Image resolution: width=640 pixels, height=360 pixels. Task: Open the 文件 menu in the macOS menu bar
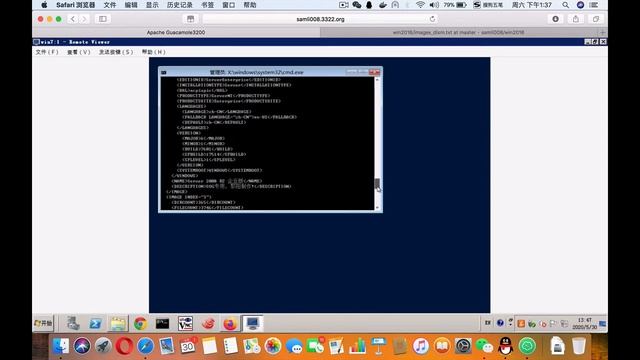[110, 5]
